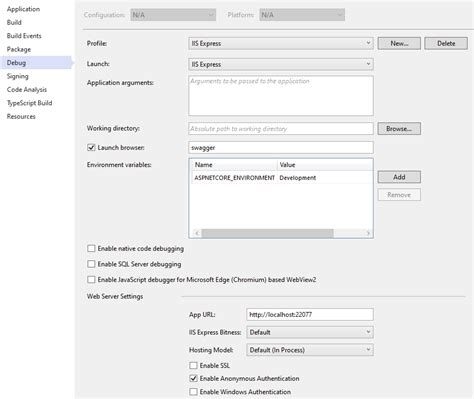Enable native code debugging
This screenshot has width=474, height=399.
click(x=91, y=248)
